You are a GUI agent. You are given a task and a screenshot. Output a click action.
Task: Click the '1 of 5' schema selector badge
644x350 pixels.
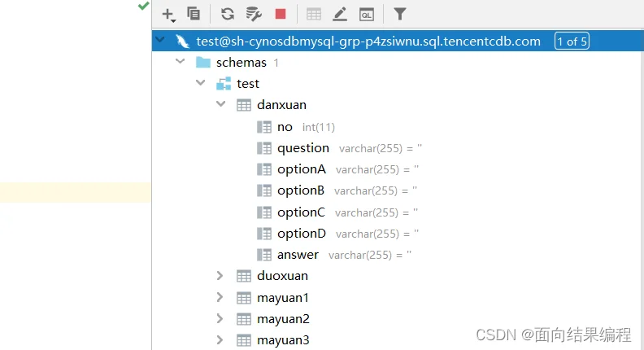572,41
